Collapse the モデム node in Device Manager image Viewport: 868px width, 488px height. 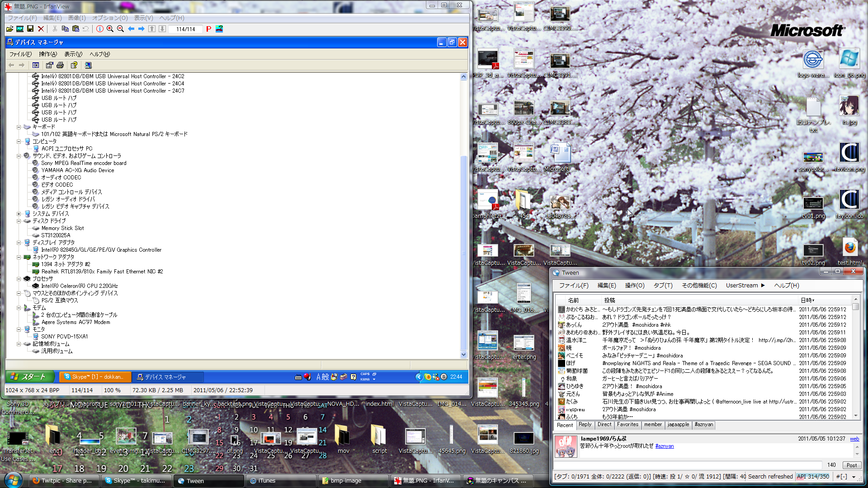pos(19,308)
